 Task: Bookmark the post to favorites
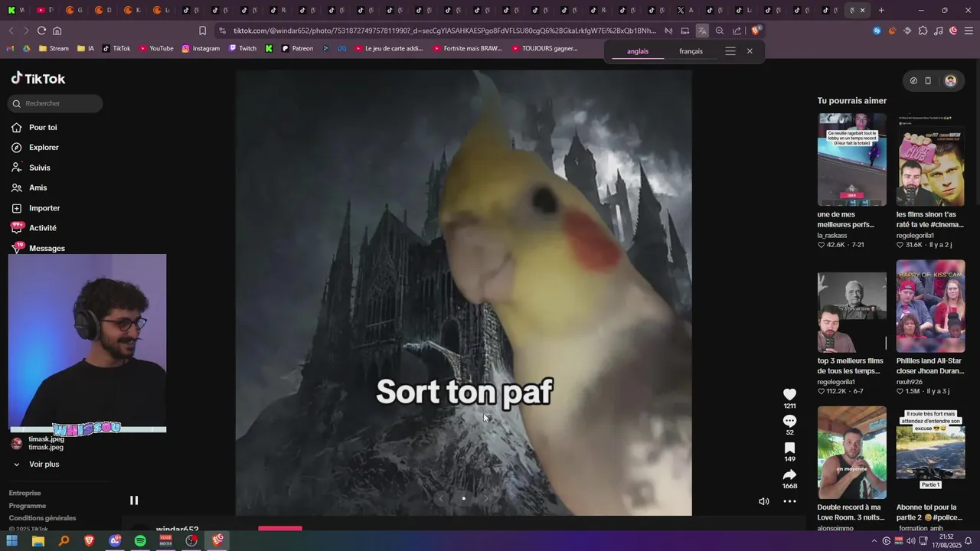(789, 448)
